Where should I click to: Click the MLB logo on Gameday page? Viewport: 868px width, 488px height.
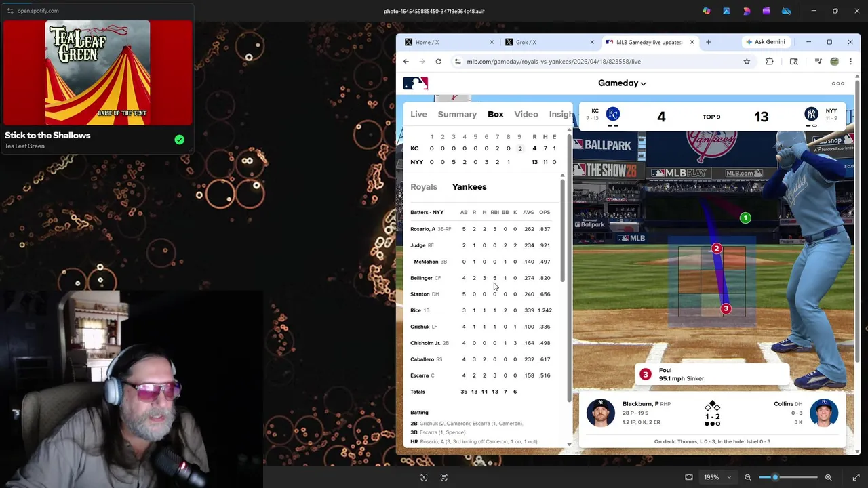coord(416,83)
